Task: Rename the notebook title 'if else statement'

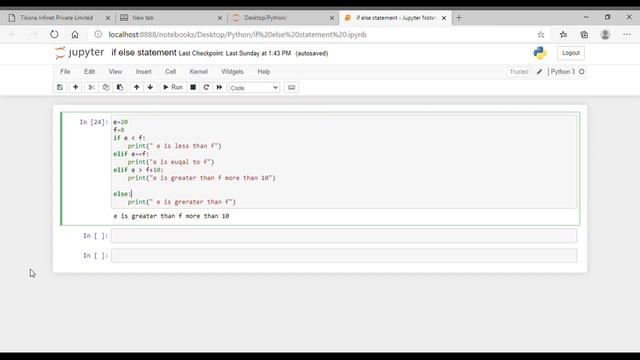Action: click(x=144, y=53)
